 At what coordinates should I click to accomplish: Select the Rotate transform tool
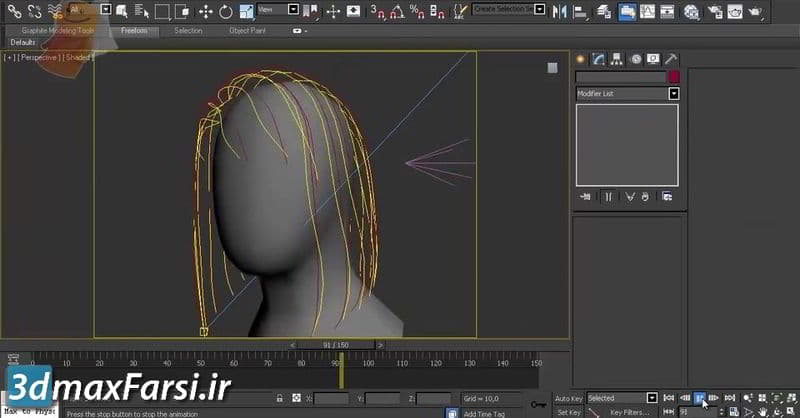click(225, 12)
